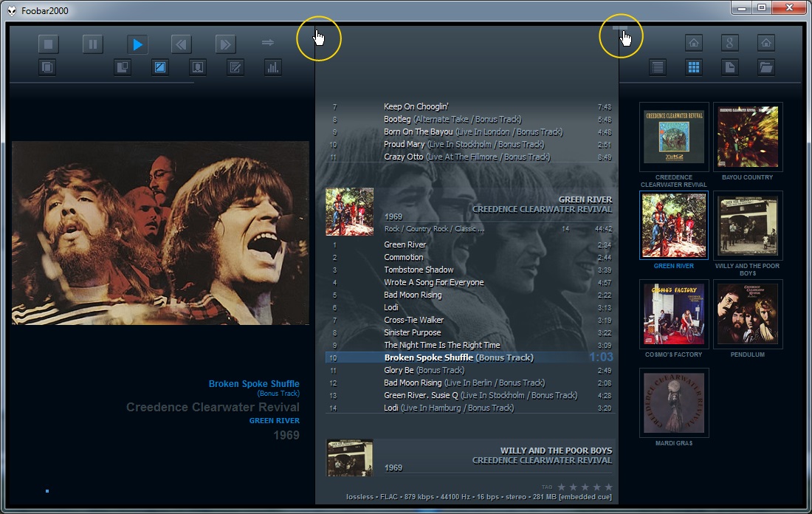Click the document page icon
The image size is (812, 514).
click(729, 68)
